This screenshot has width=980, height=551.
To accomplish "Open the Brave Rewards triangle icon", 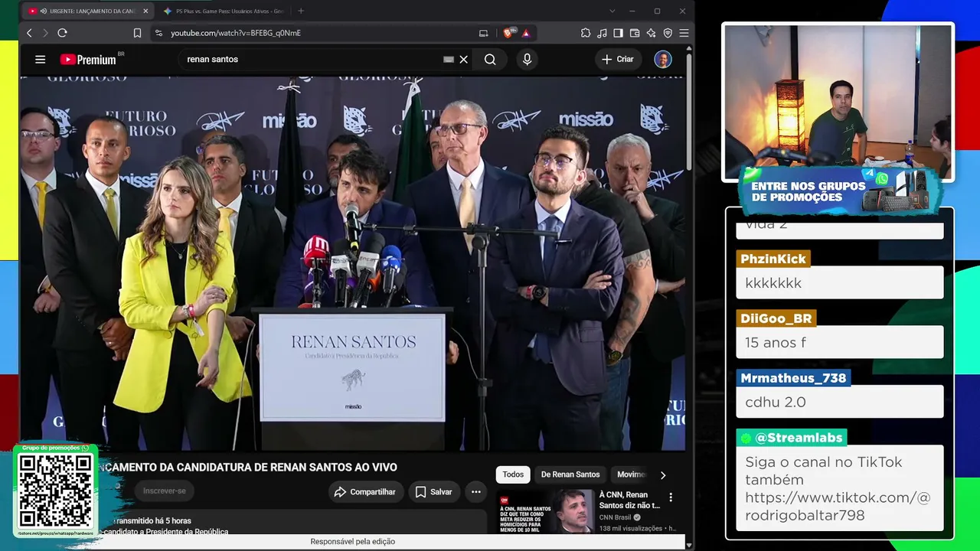I will [526, 33].
